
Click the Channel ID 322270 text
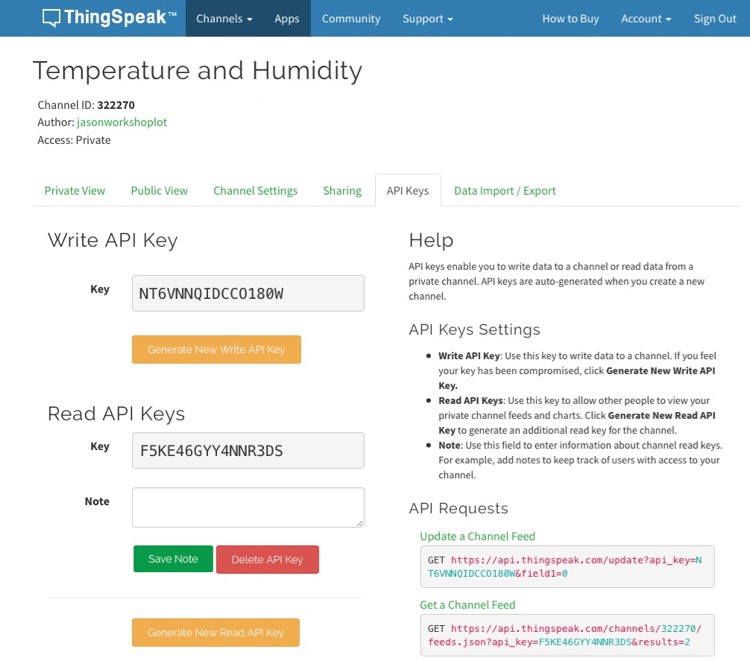[x=86, y=105]
